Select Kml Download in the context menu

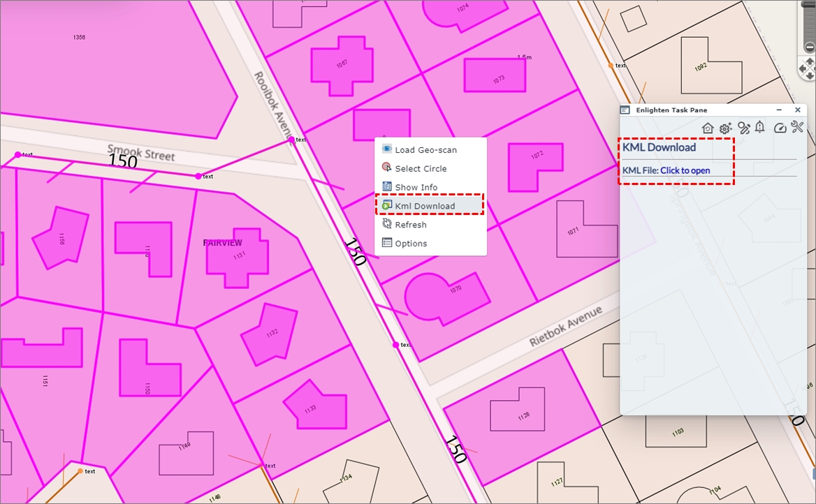[x=425, y=206]
